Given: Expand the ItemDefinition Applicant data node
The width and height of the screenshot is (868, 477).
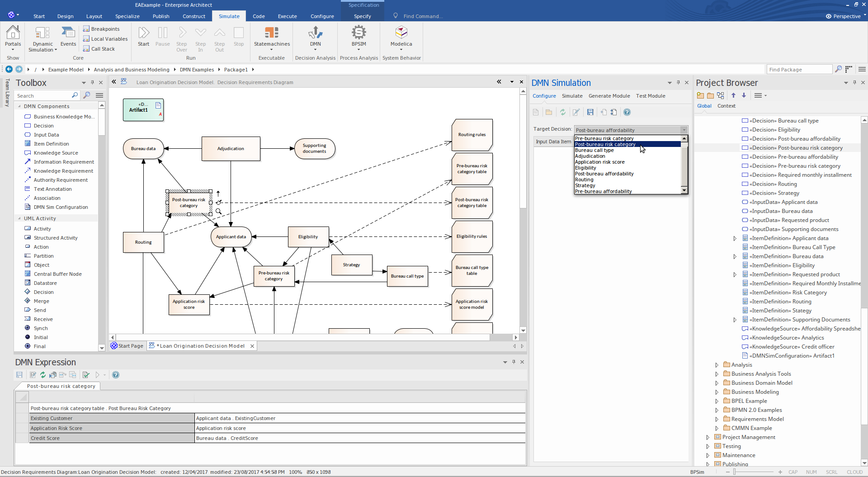Looking at the screenshot, I should [735, 238].
